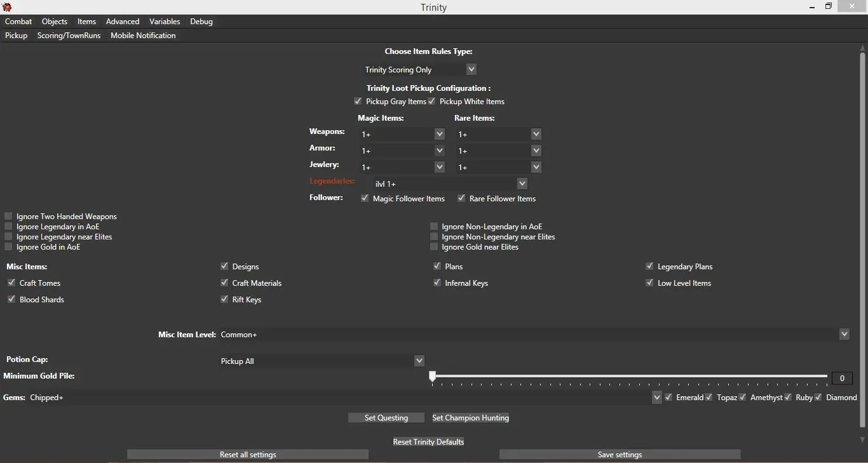Expand the Rare Items Weapons dropdown
Image resolution: width=868 pixels, height=463 pixels.
(x=536, y=134)
